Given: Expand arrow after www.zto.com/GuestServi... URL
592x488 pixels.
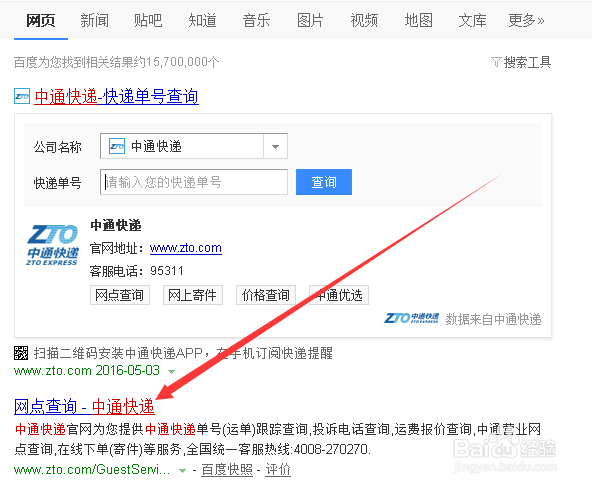Looking at the screenshot, I should click(182, 471).
